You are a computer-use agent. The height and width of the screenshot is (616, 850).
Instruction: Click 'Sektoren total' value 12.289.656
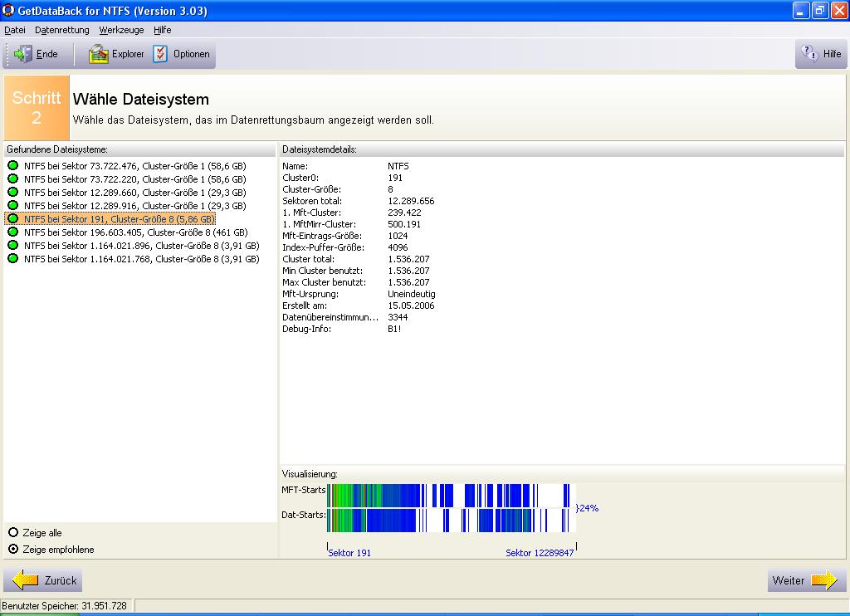point(411,201)
